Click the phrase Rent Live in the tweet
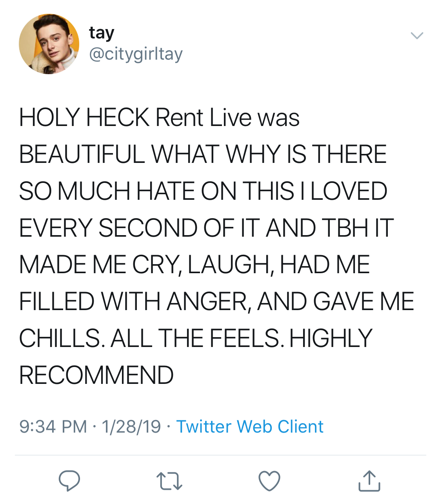Screen dimensions: 440x504 coord(203,117)
